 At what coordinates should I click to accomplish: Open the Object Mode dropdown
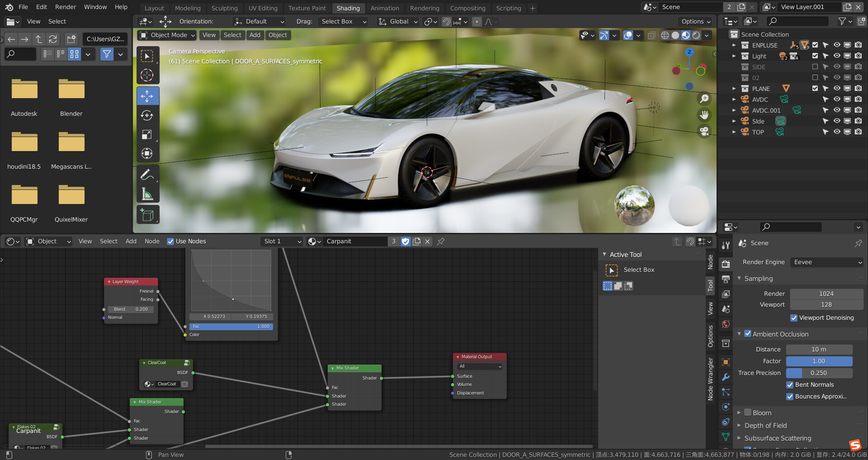tap(166, 35)
